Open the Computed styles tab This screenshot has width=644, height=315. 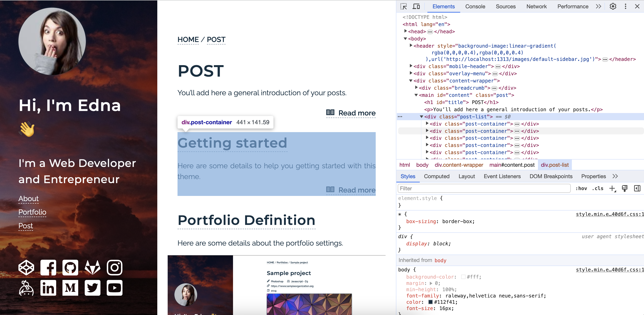437,176
